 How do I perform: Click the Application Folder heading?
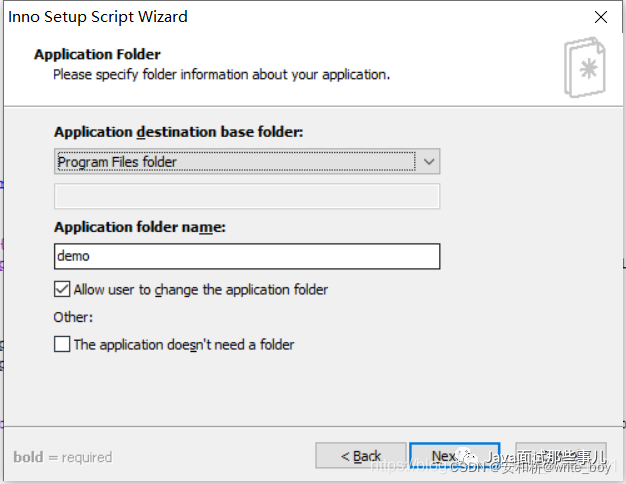(x=97, y=54)
